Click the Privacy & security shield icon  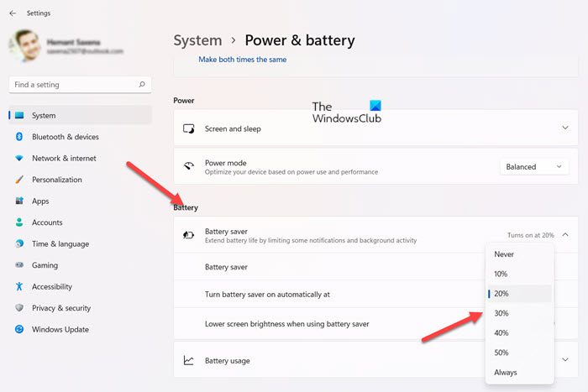[18, 308]
